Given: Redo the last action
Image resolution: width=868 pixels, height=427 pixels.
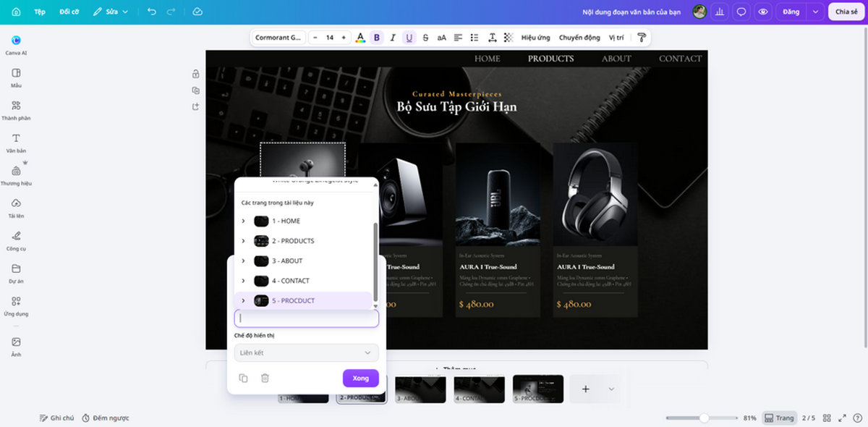Looking at the screenshot, I should (171, 12).
